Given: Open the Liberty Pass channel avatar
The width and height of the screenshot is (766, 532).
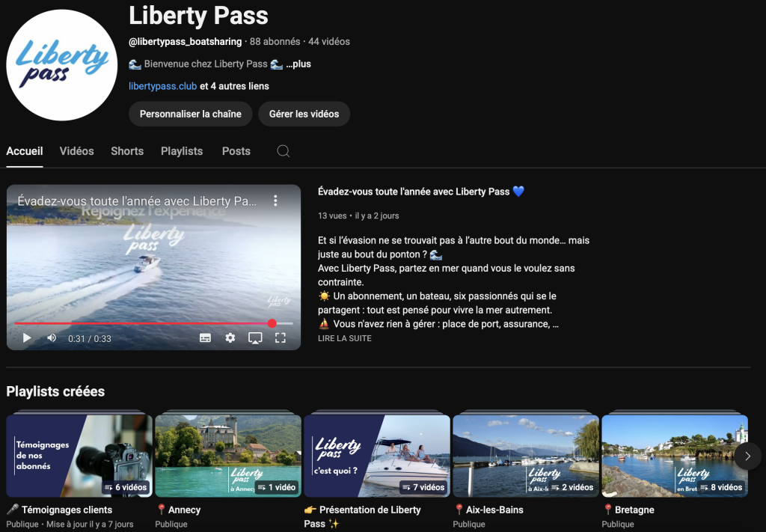Looking at the screenshot, I should point(61,65).
